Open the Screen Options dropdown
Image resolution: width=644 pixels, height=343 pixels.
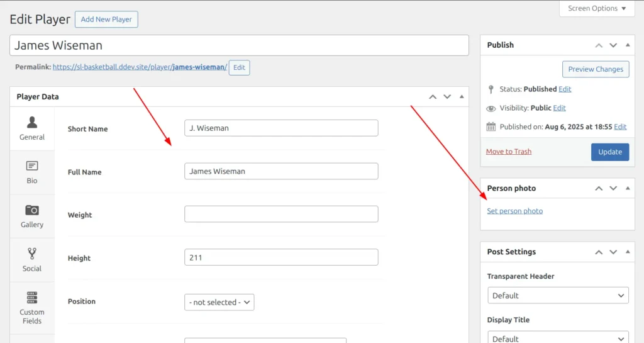[x=597, y=8]
